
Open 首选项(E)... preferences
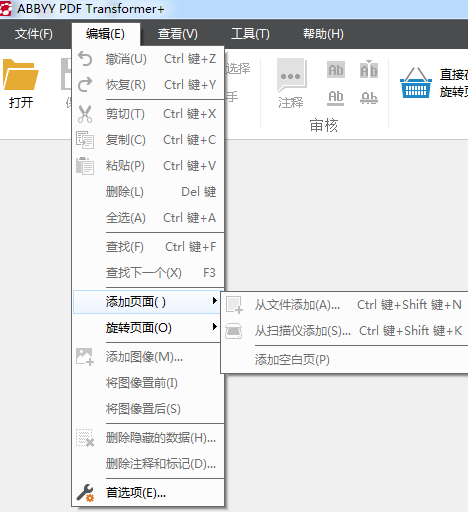148,493
